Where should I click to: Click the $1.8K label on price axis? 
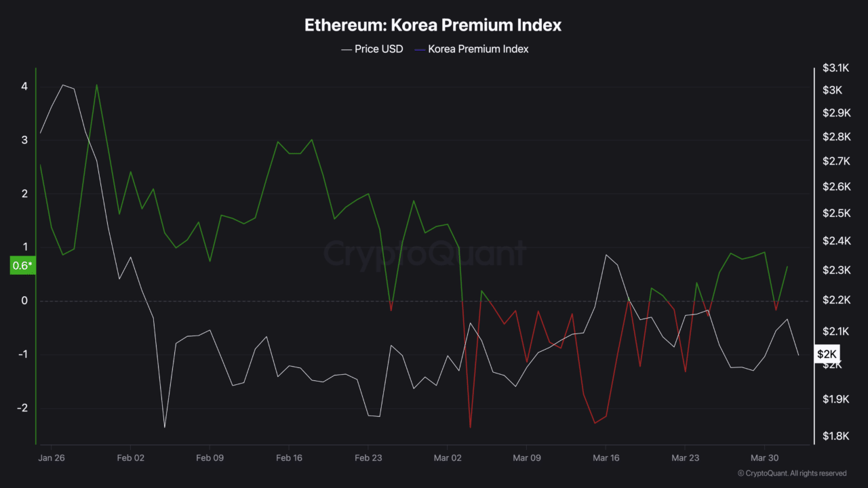click(835, 436)
